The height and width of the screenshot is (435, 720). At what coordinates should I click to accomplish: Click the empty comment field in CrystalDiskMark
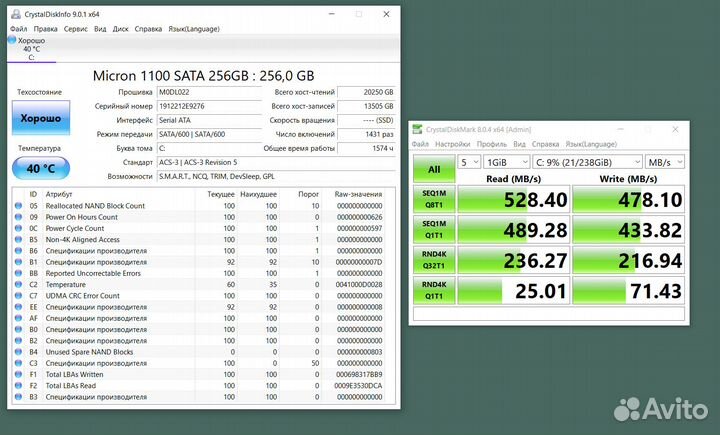coord(549,314)
